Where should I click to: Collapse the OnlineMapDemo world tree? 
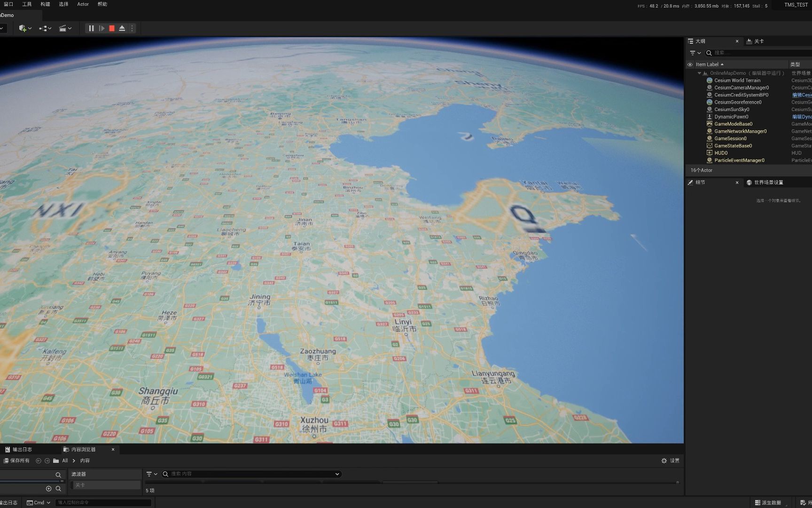tap(700, 73)
